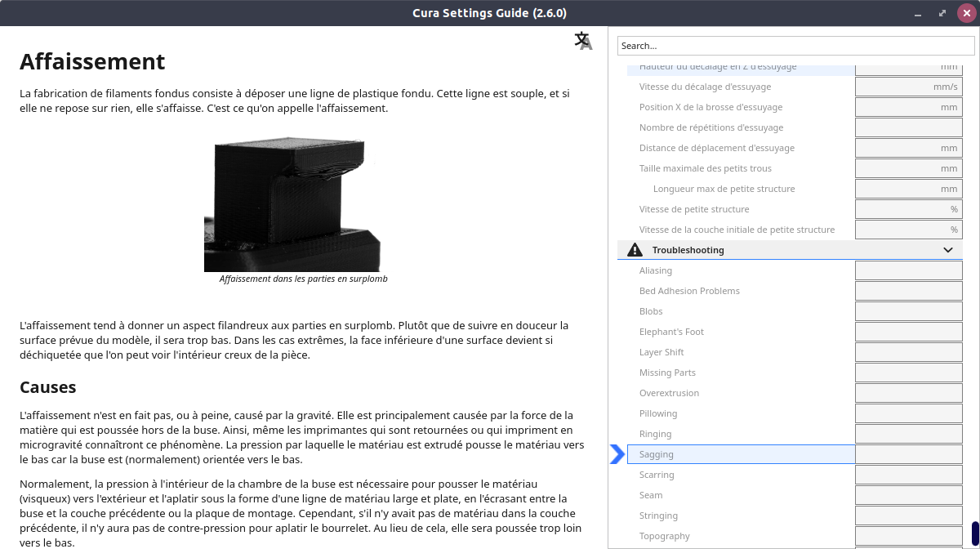Select the Layer Shift article
The width and height of the screenshot is (980, 549).
tap(661, 352)
